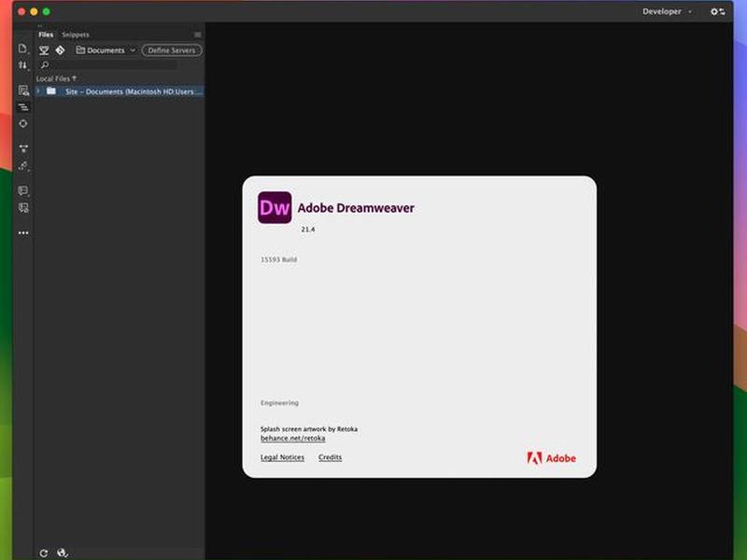Switch to the Files tab

[x=46, y=35]
